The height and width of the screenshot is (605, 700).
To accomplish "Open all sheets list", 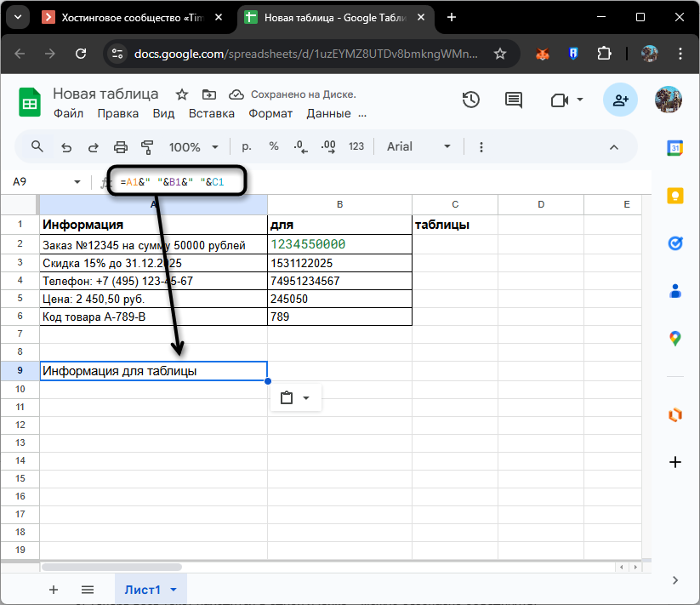I will (88, 590).
